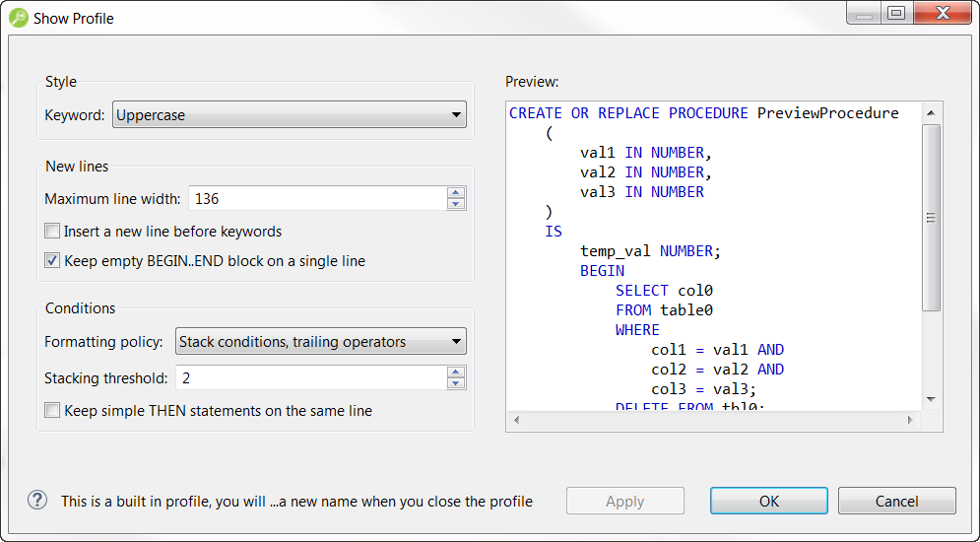Click the Maximum line width field
This screenshot has width=980, height=542.
[316, 199]
